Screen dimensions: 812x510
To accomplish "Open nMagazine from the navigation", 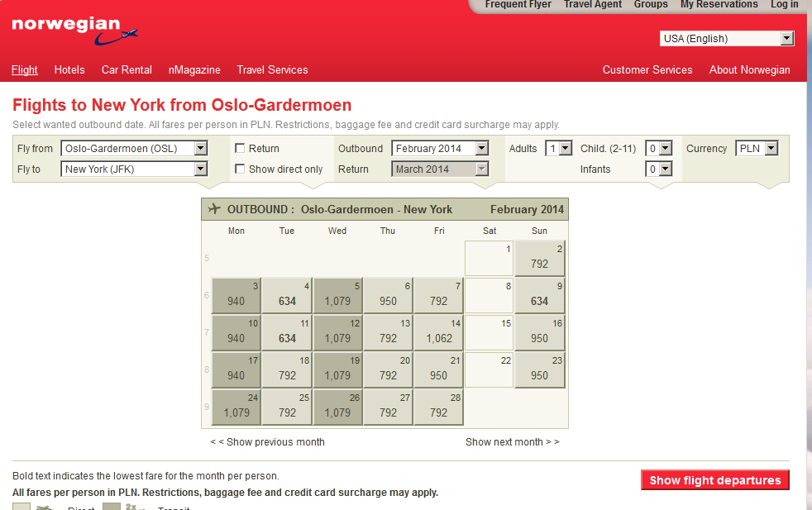I will click(194, 69).
